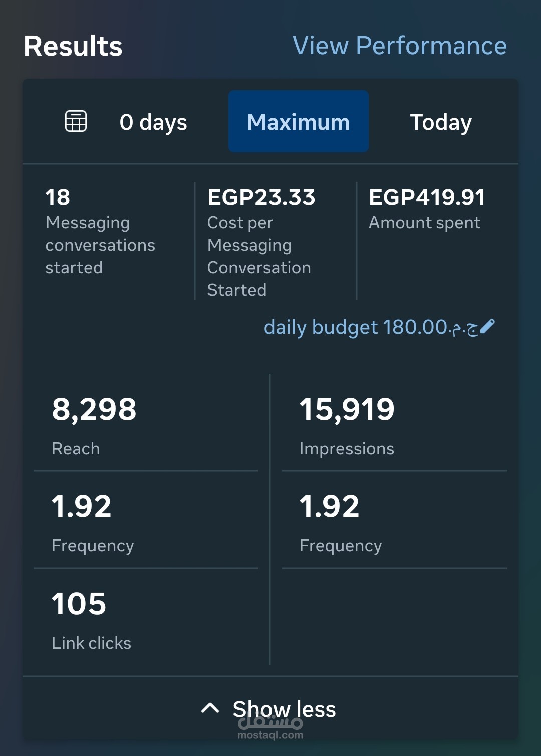Switch to the Maximum tab
The width and height of the screenshot is (541, 756).
[x=299, y=122]
